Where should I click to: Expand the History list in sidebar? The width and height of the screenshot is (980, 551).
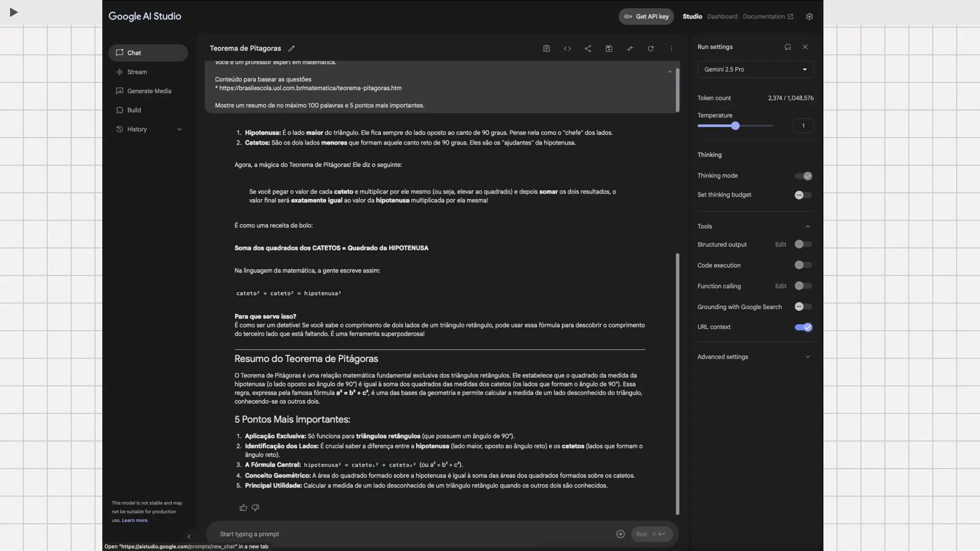[x=179, y=129]
